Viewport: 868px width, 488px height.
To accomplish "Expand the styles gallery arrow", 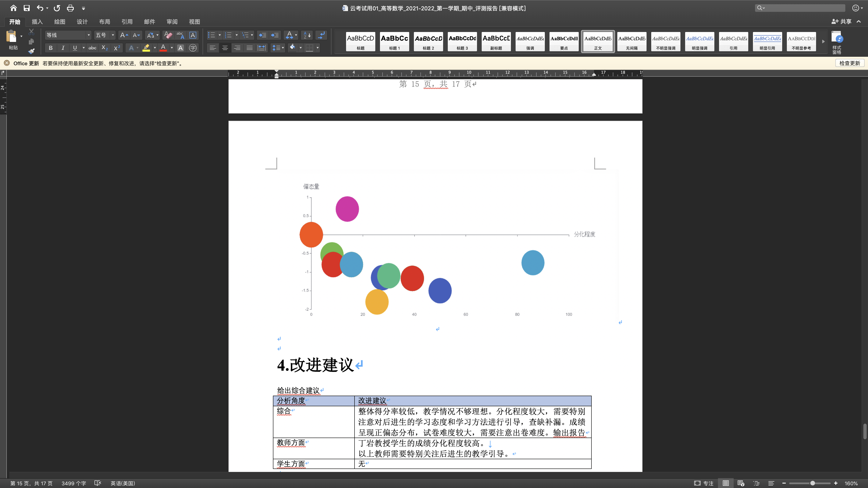I will (x=823, y=42).
